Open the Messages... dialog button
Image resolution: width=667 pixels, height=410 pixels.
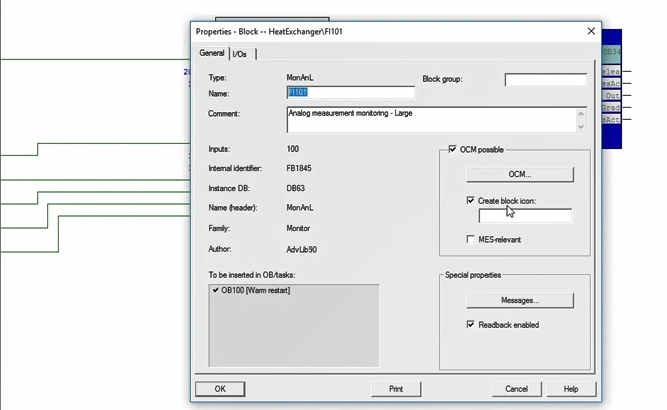pyautogui.click(x=520, y=300)
